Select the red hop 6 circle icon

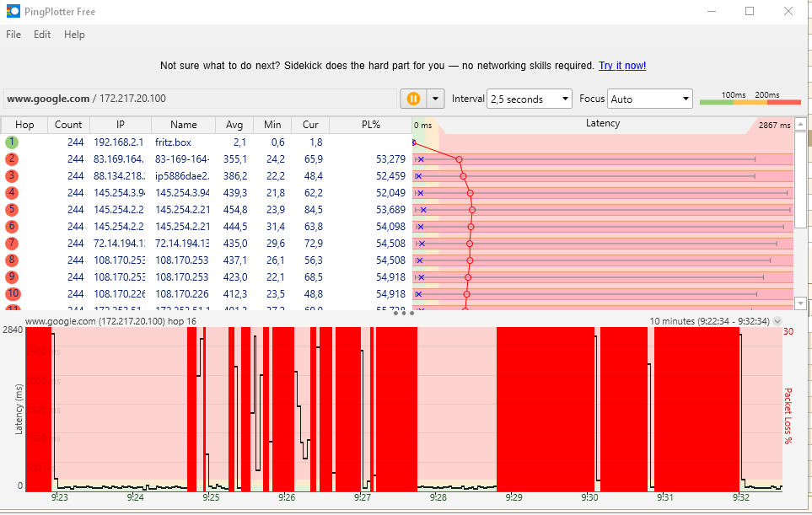coord(12,226)
